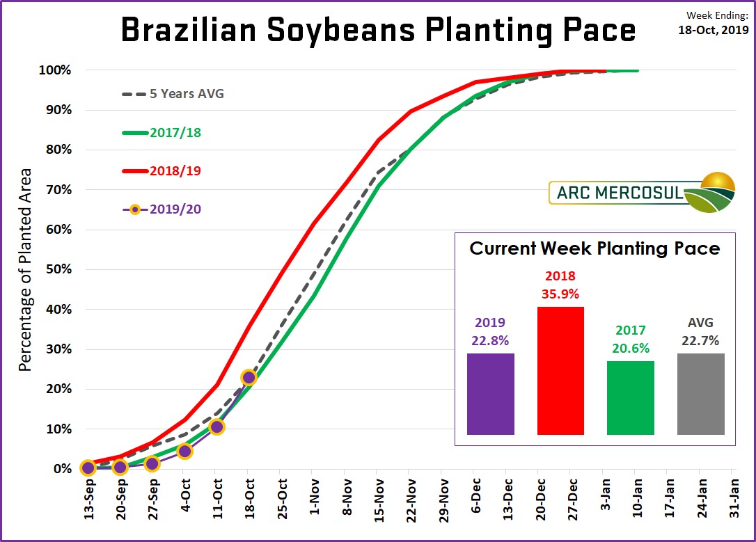Select the 2018/19 red legend entry
756x542 pixels.
(162, 170)
